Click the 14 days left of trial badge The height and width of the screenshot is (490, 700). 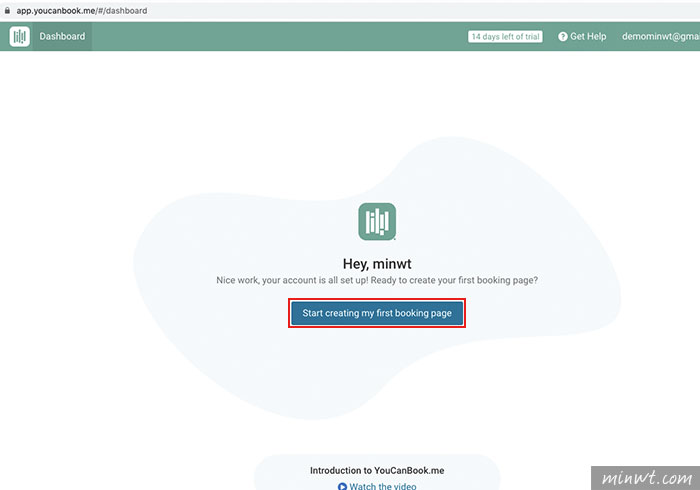(505, 37)
